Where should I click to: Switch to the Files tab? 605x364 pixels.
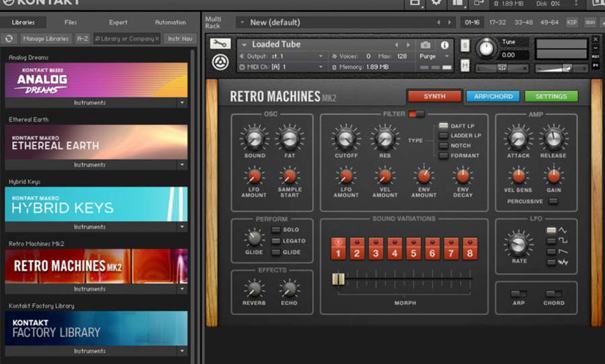click(x=71, y=23)
